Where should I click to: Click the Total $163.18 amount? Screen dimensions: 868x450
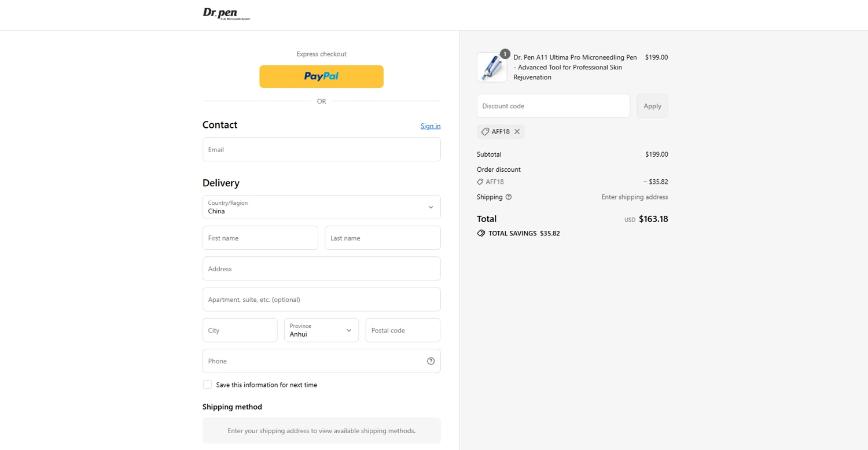(653, 219)
